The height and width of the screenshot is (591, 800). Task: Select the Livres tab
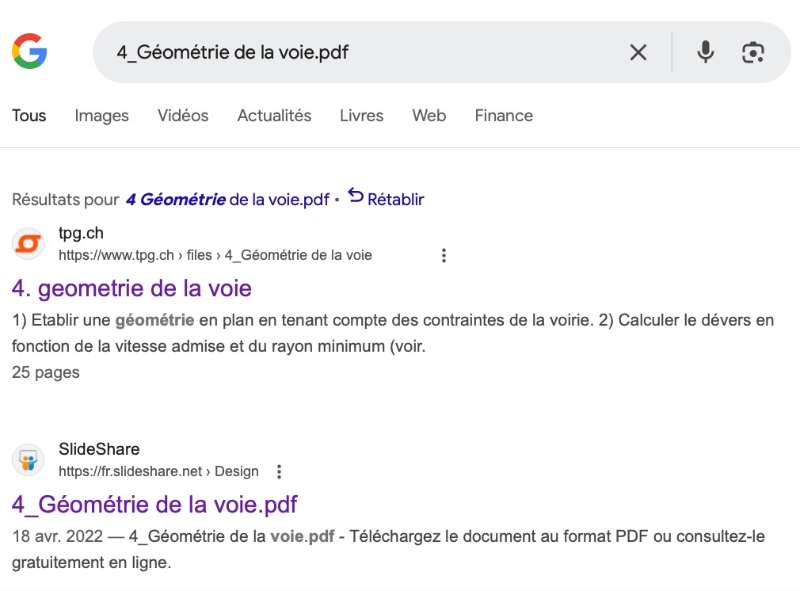click(361, 116)
